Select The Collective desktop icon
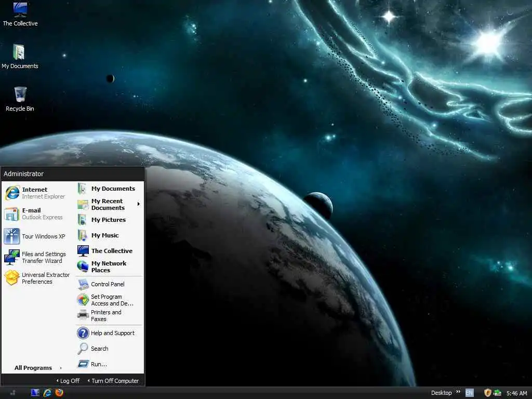Screen dimensions: 532x399 click(x=20, y=14)
